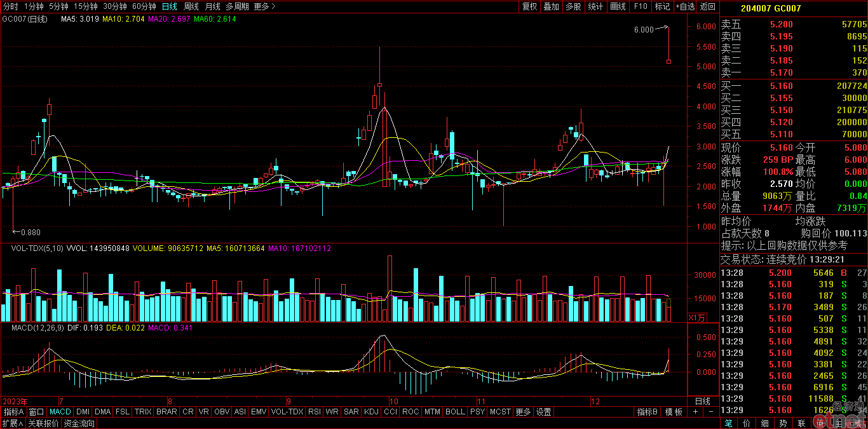Select the CCI indicator tab
This screenshot has width=868, height=429.
tap(390, 412)
